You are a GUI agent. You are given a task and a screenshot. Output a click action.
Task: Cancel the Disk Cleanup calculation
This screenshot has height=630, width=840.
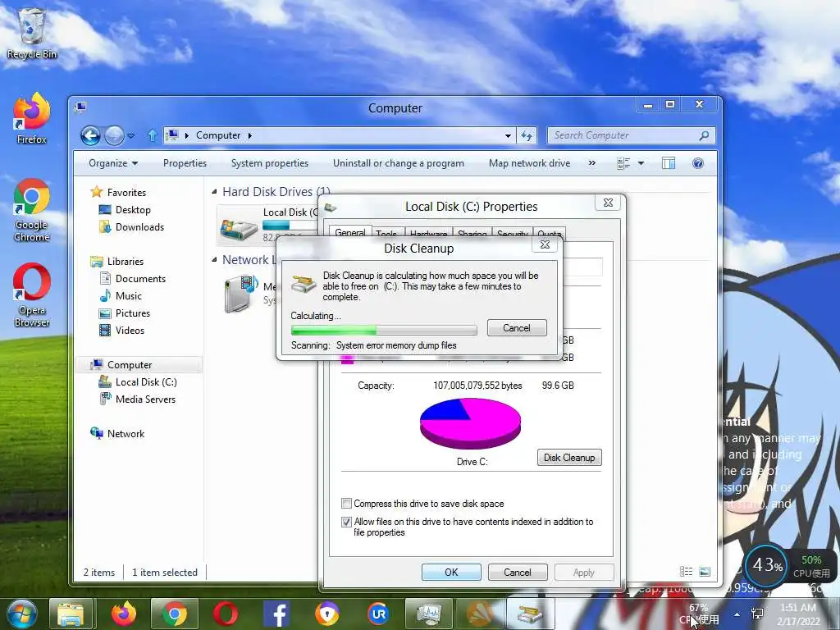[517, 328]
